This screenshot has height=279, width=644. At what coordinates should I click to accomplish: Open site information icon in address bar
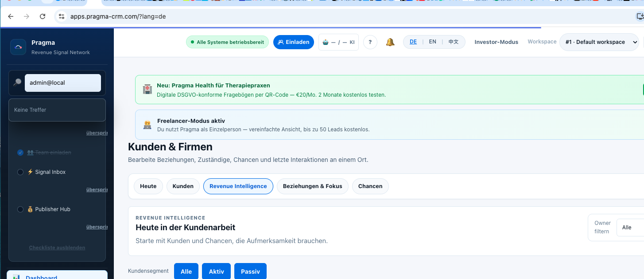(62, 16)
